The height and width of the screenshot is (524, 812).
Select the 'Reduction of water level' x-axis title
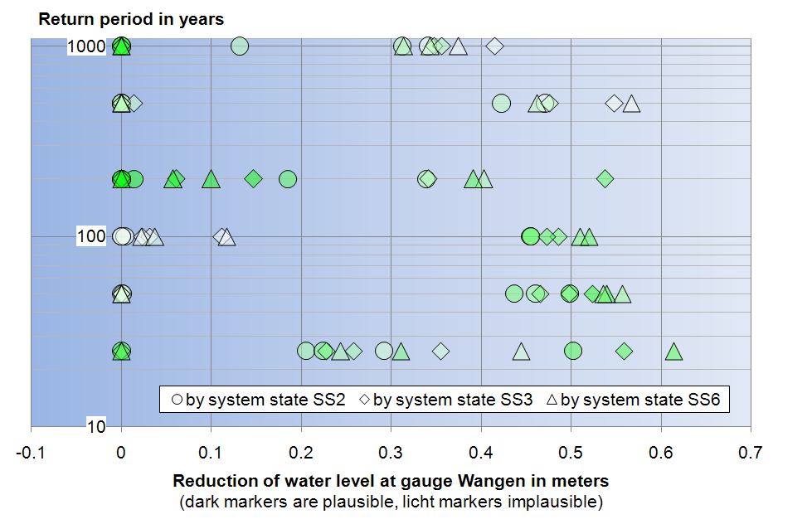point(391,481)
